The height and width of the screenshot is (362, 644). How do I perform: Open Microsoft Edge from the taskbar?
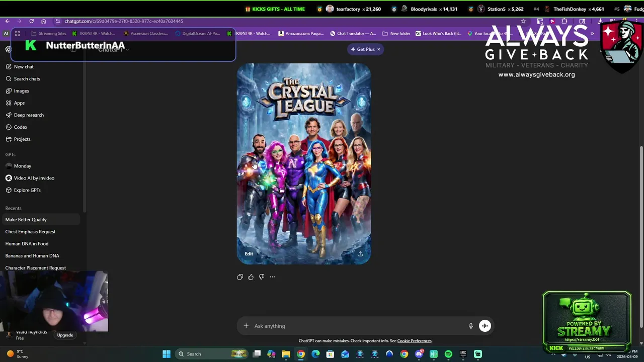[x=315, y=354]
